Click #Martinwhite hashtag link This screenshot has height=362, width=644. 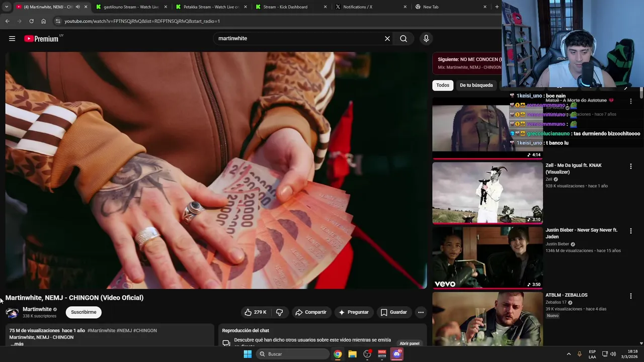point(101,331)
